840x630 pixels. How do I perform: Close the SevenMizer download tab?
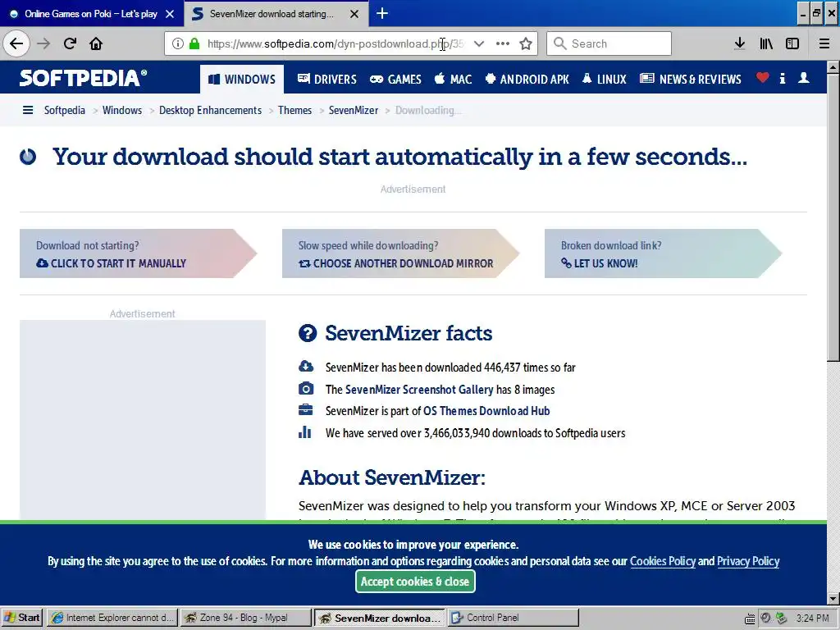pos(354,14)
